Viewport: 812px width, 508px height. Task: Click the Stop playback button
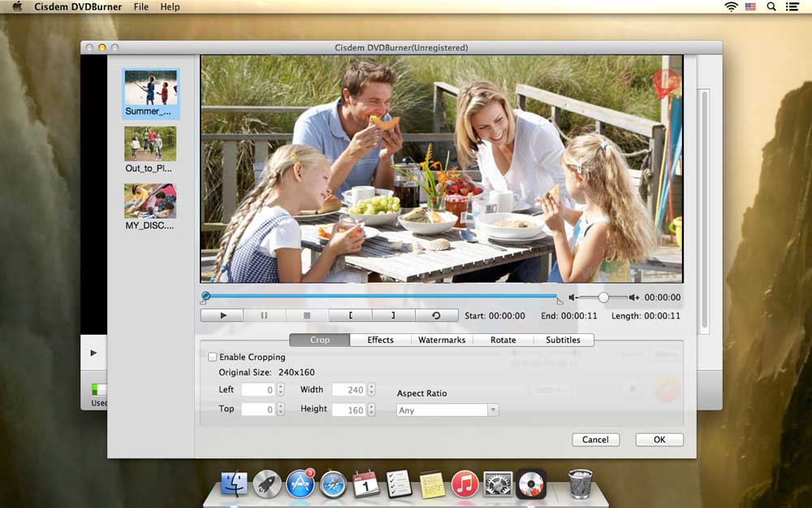click(307, 315)
